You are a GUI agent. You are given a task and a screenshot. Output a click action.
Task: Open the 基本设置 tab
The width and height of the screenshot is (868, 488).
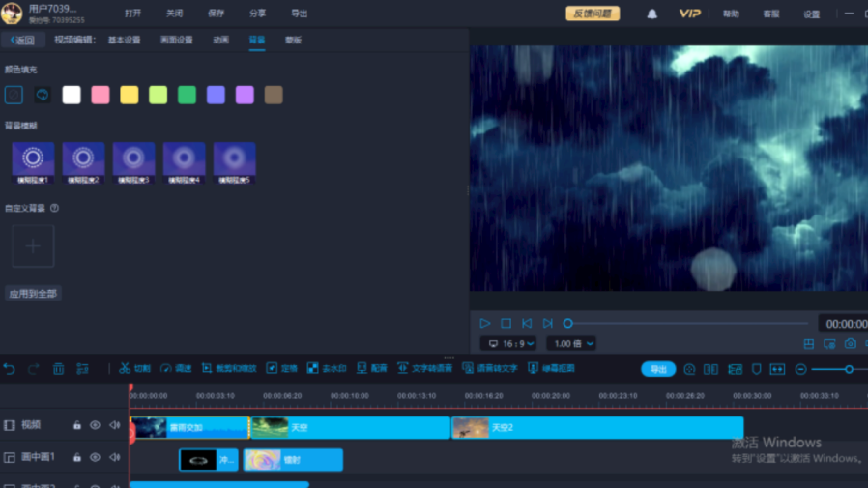click(124, 41)
